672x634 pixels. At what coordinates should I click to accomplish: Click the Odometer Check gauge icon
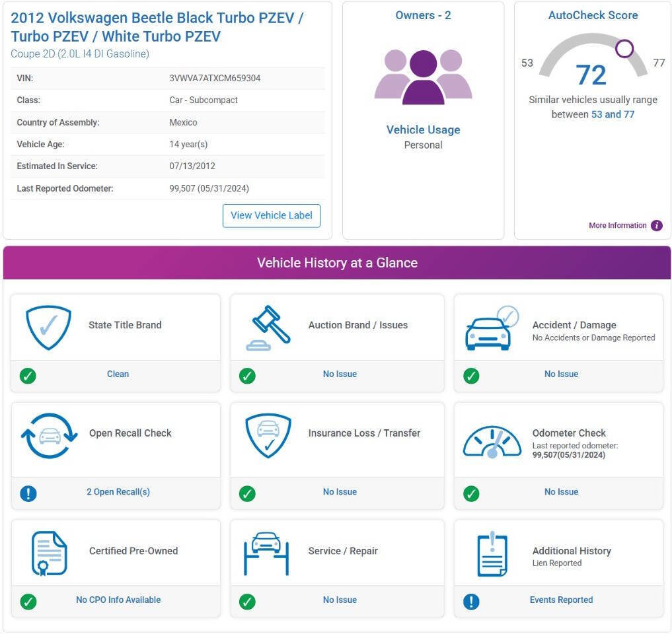click(492, 442)
